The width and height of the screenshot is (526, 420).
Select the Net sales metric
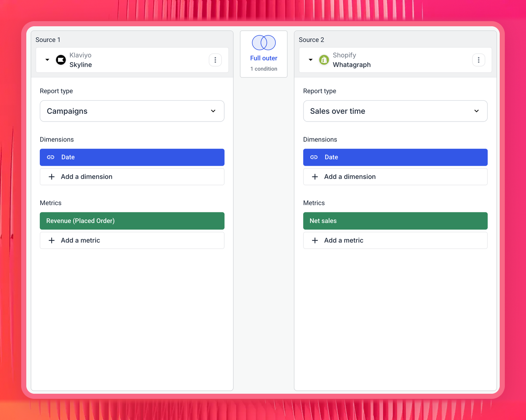pyautogui.click(x=395, y=221)
